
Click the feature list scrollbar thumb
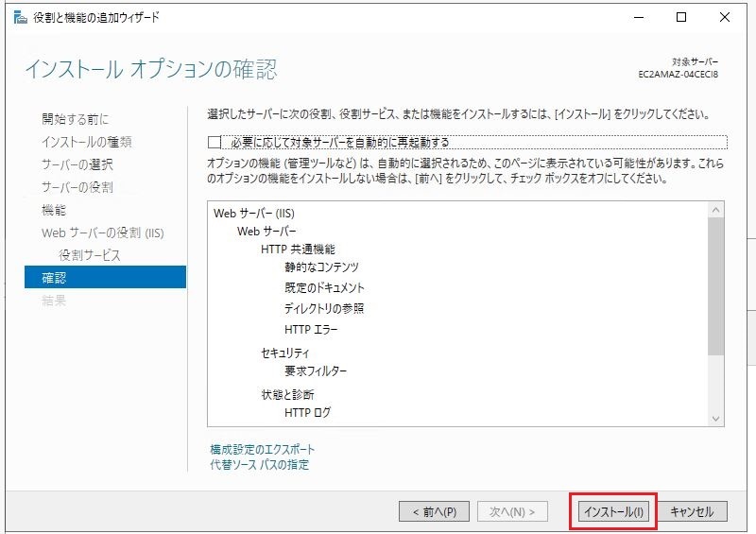[716, 286]
